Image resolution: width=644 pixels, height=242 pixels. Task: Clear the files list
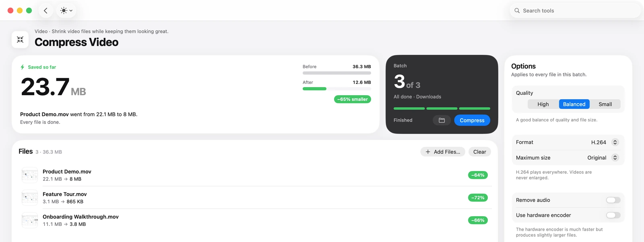click(x=480, y=152)
